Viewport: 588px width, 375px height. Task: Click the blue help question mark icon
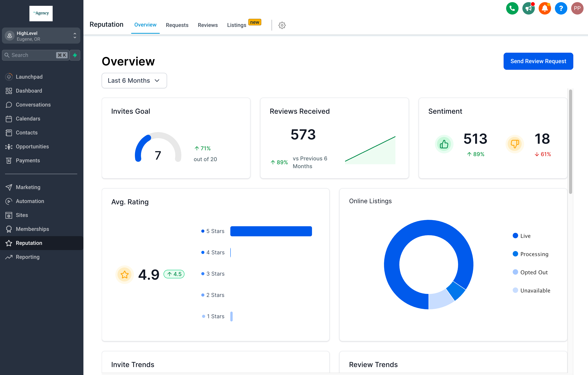pos(561,9)
